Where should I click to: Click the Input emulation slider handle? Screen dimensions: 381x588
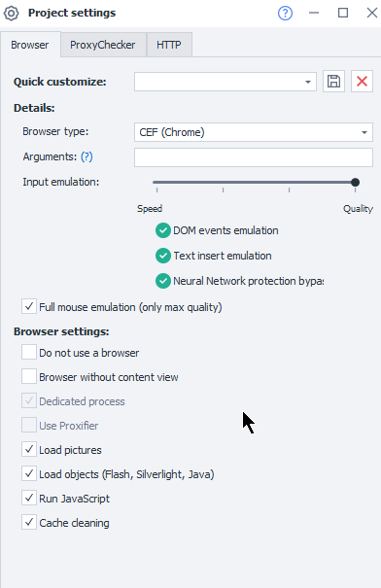pyautogui.click(x=355, y=183)
